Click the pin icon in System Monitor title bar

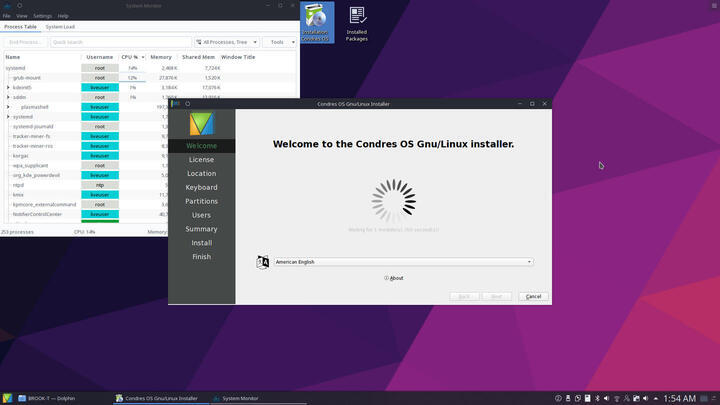19,6
